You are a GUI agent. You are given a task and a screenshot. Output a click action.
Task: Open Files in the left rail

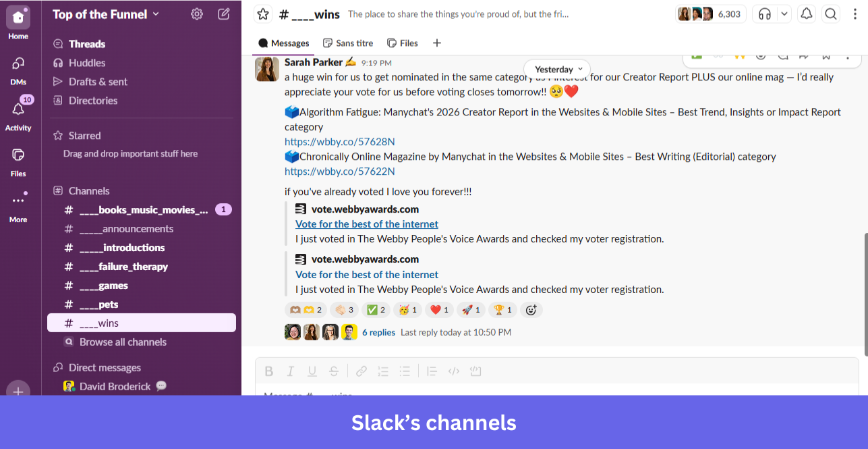(18, 162)
